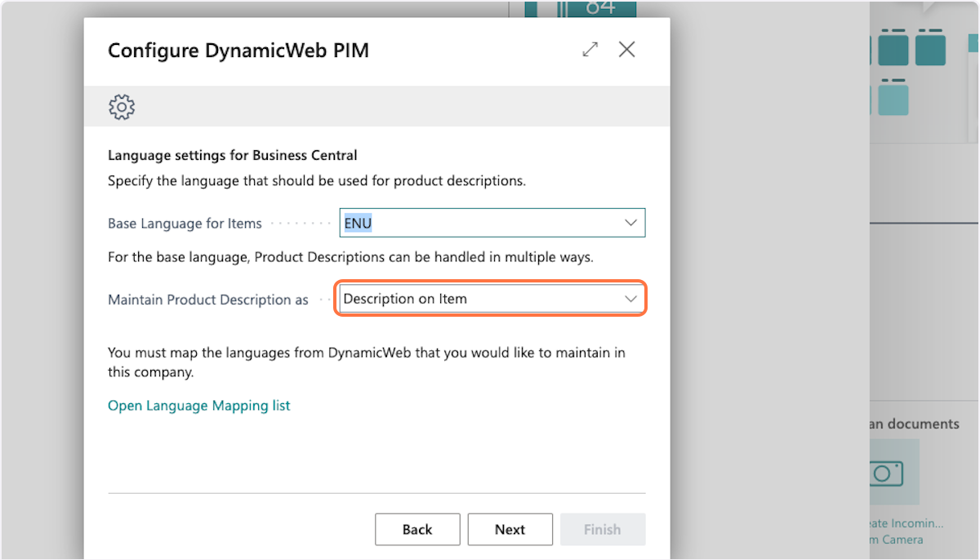Click the camera icon tile in the background

click(885, 473)
